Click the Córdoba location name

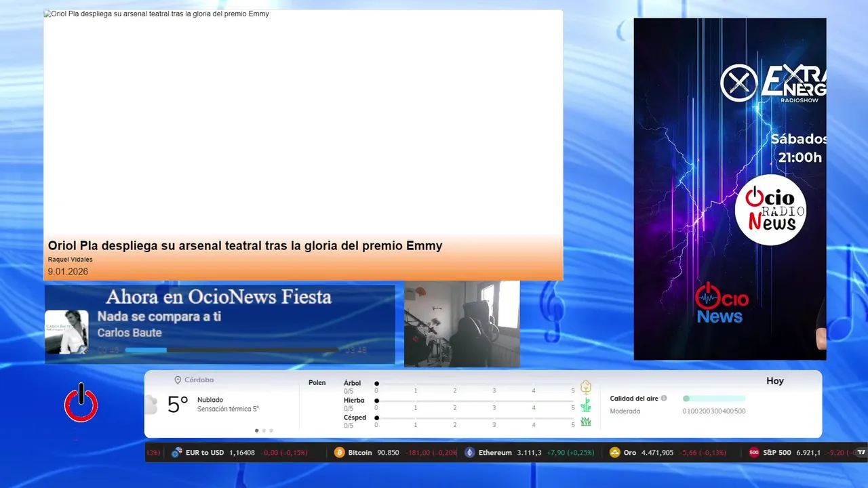(x=199, y=380)
